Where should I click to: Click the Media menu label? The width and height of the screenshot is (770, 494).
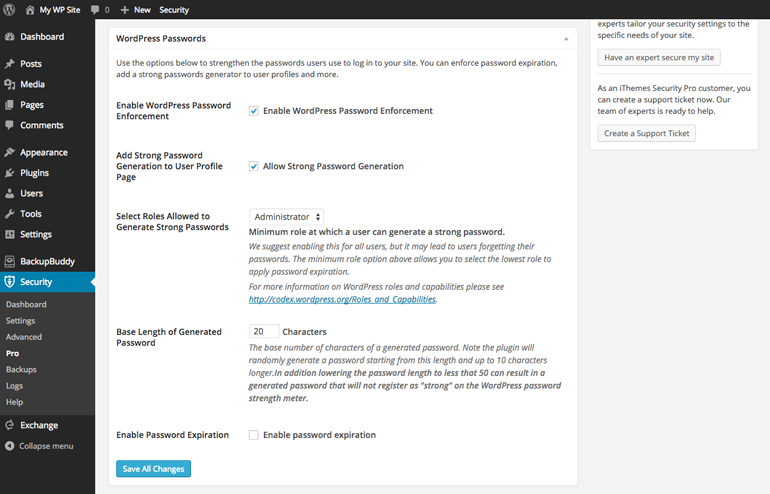(32, 84)
